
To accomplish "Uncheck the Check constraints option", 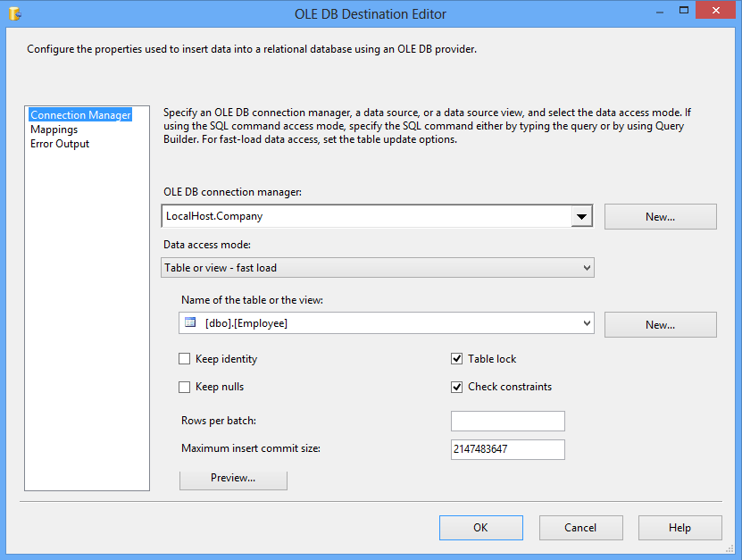I will pyautogui.click(x=456, y=388).
